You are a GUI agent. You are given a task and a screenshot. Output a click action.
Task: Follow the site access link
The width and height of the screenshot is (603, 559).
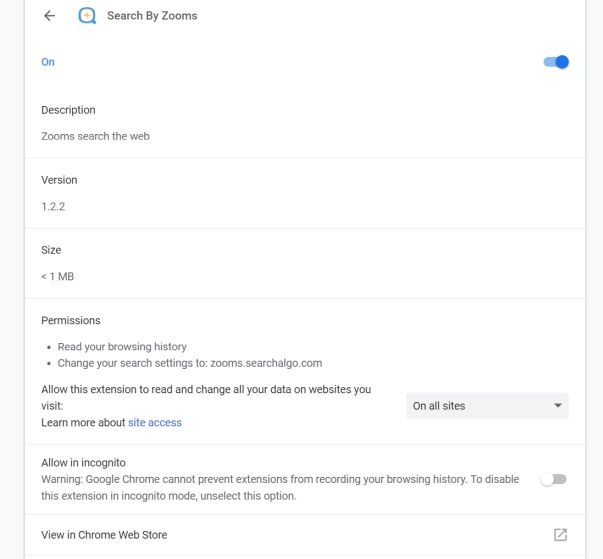155,423
